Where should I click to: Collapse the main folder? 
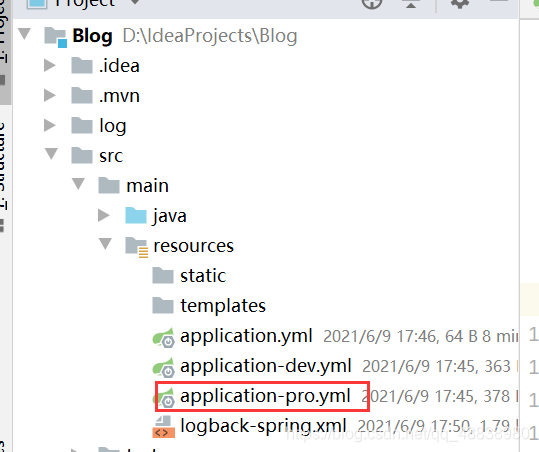click(x=78, y=184)
